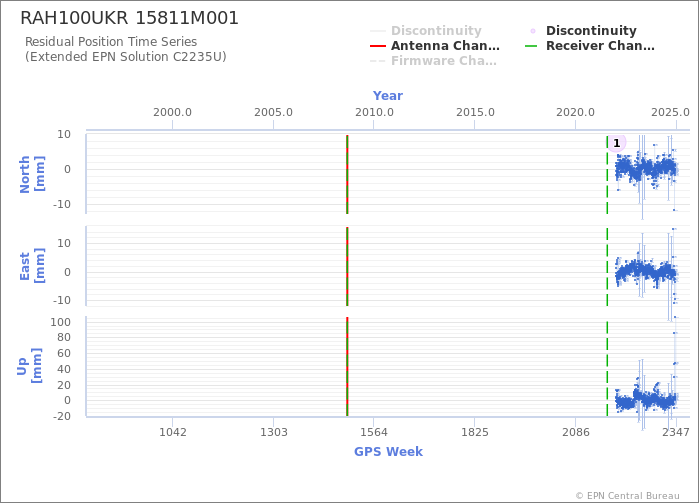Image resolution: width=700 pixels, height=504 pixels.
Task: Toggle the Antenna Change legend entry
Action: point(435,46)
